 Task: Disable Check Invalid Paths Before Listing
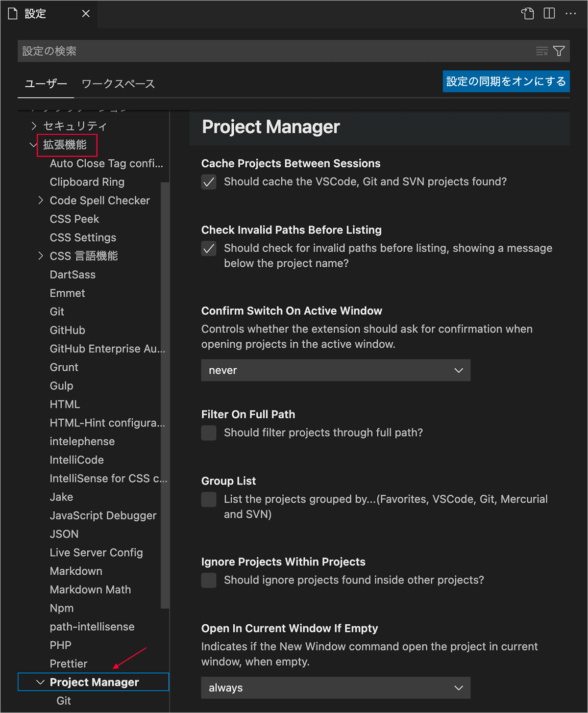coord(209,249)
